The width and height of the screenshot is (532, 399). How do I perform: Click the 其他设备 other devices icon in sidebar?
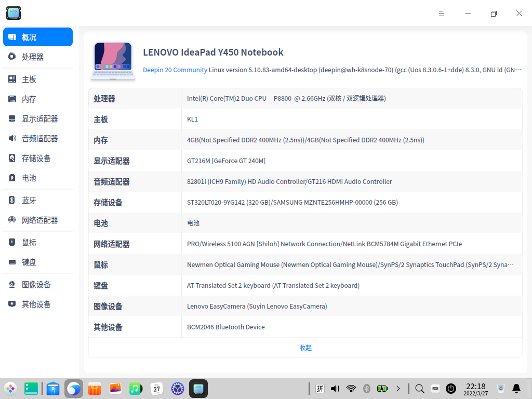pyautogui.click(x=12, y=304)
